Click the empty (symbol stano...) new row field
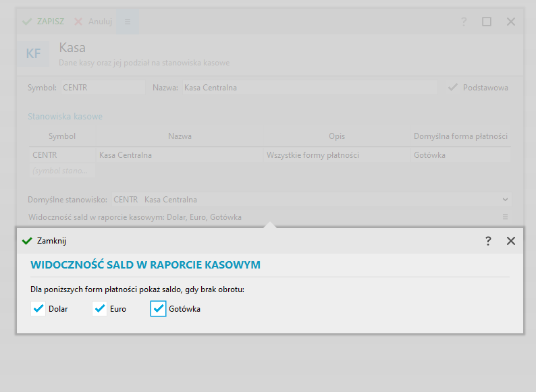Viewport: 536px width, 392px height. coord(62,171)
